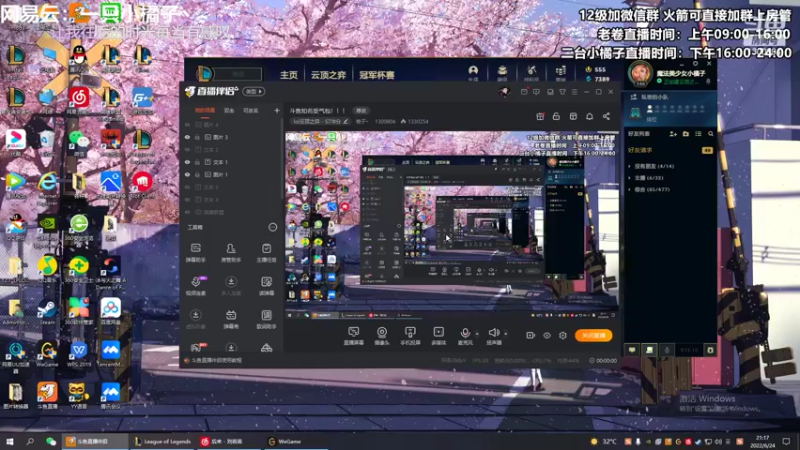Click the speaker icon in the bottom bar
Viewport: 800px width, 450px height.
(x=493, y=333)
